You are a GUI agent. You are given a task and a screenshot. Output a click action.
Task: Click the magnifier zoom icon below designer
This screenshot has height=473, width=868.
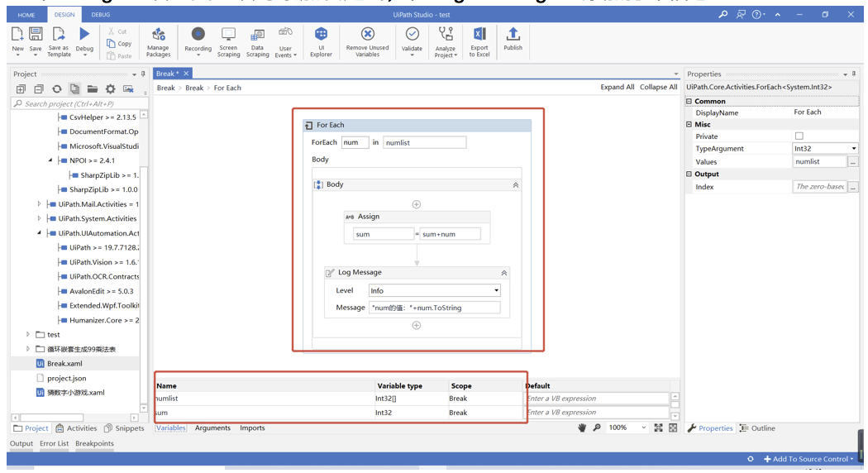[x=597, y=428]
